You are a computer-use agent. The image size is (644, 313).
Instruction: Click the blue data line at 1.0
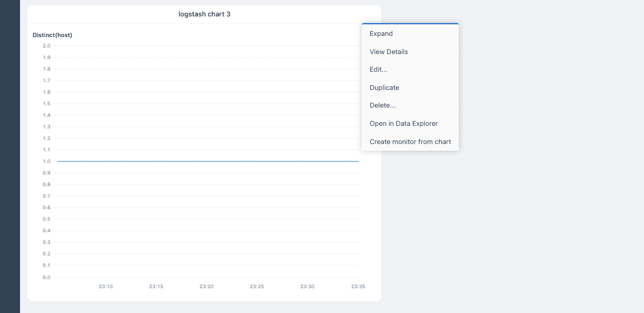click(x=208, y=161)
